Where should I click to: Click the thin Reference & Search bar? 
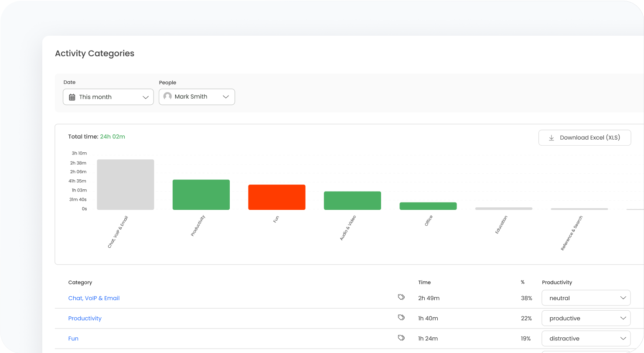(579, 209)
